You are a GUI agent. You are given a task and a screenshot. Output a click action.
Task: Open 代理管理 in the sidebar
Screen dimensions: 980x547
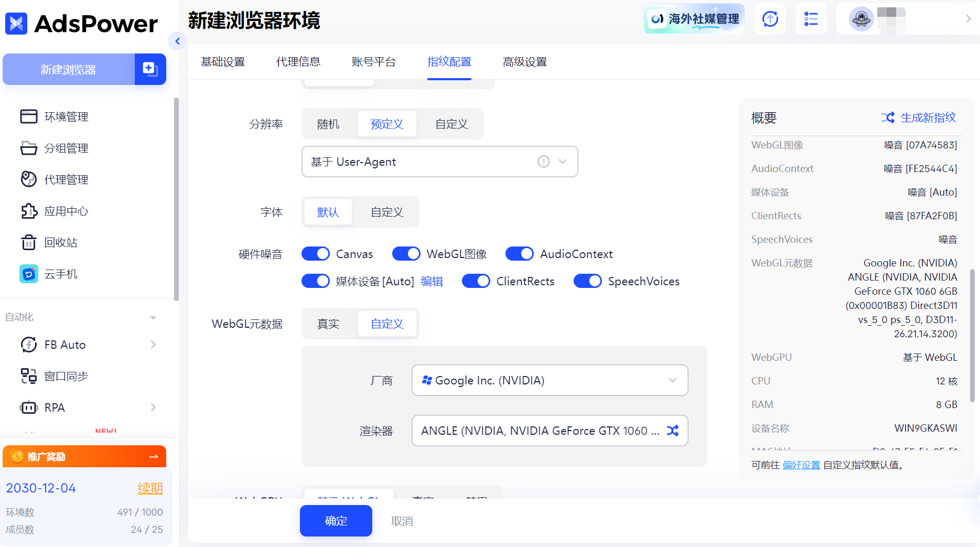click(x=66, y=179)
